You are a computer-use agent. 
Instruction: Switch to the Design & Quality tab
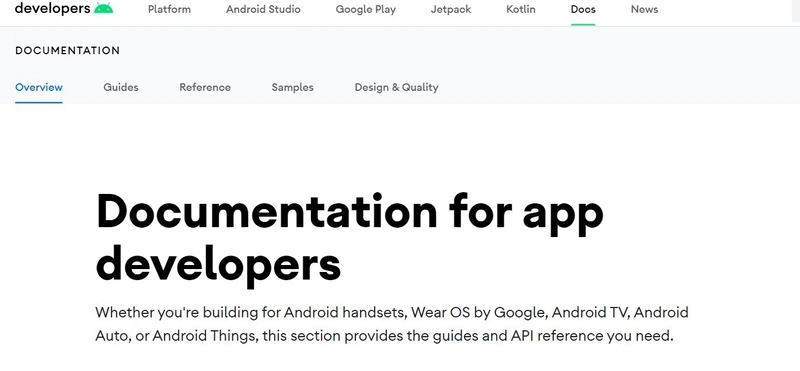tap(396, 87)
